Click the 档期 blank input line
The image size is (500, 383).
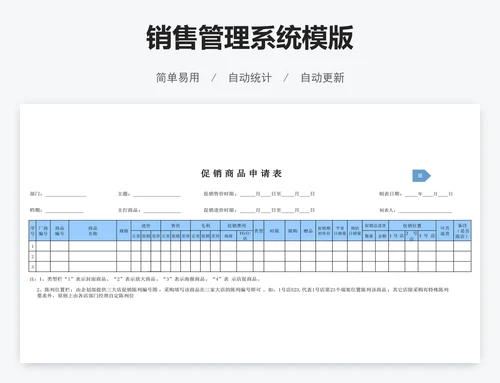pos(64,211)
